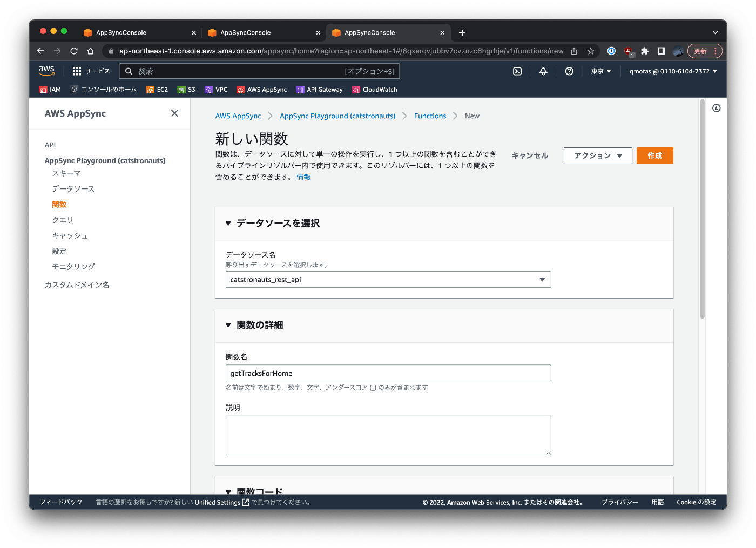Open the プライバシー footer link

[x=620, y=502]
